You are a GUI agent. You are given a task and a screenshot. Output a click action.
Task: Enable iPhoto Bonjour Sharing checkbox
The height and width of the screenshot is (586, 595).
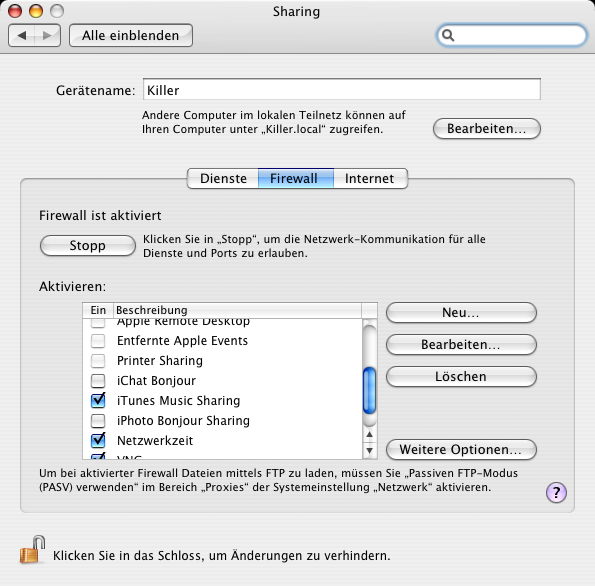(98, 421)
